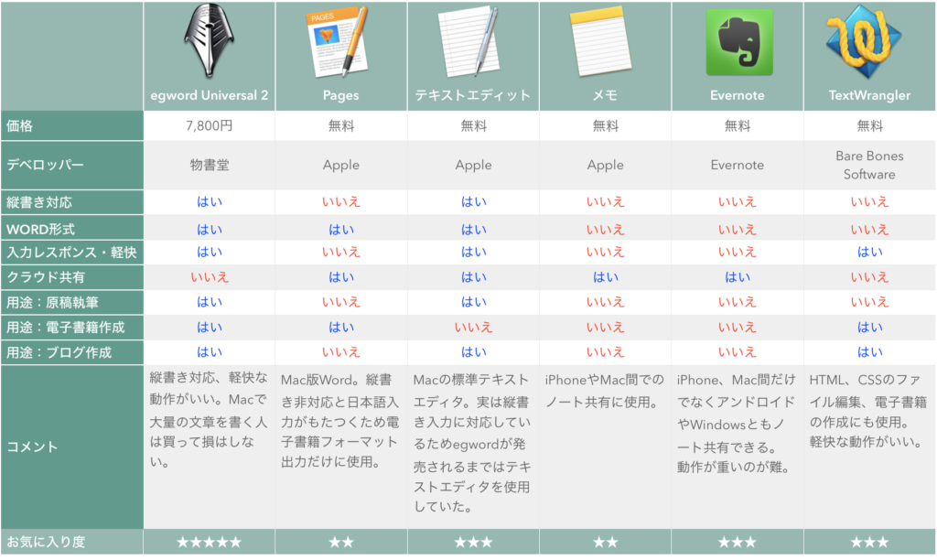This screenshot has height=560, width=937.
Task: Click the WORD形式 row header
Action: pos(71,230)
